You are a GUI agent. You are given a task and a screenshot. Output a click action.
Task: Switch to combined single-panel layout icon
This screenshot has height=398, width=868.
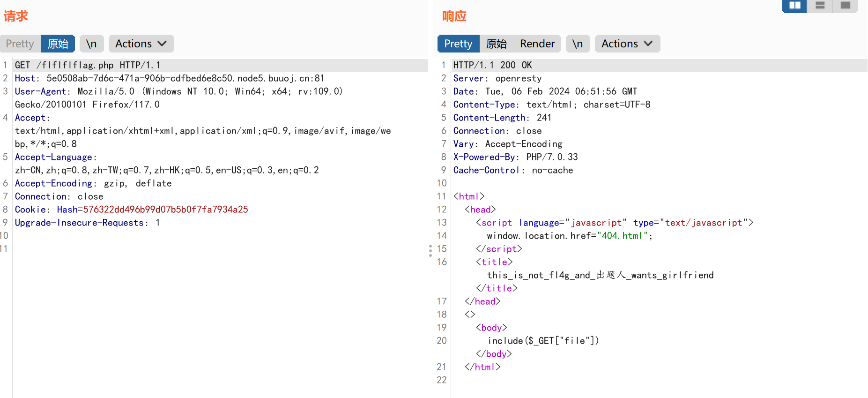pyautogui.click(x=845, y=6)
